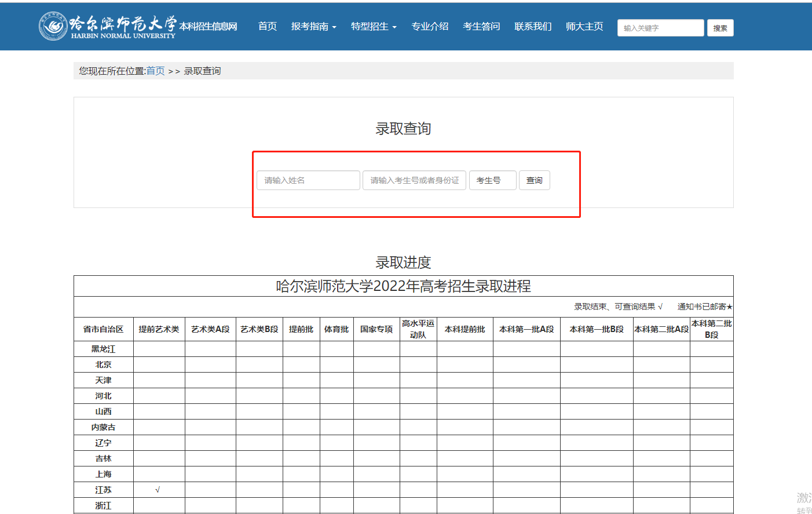Screen dimensions: 812x514
Task: Expand the 特型招生 dropdown menu
Action: click(x=374, y=27)
